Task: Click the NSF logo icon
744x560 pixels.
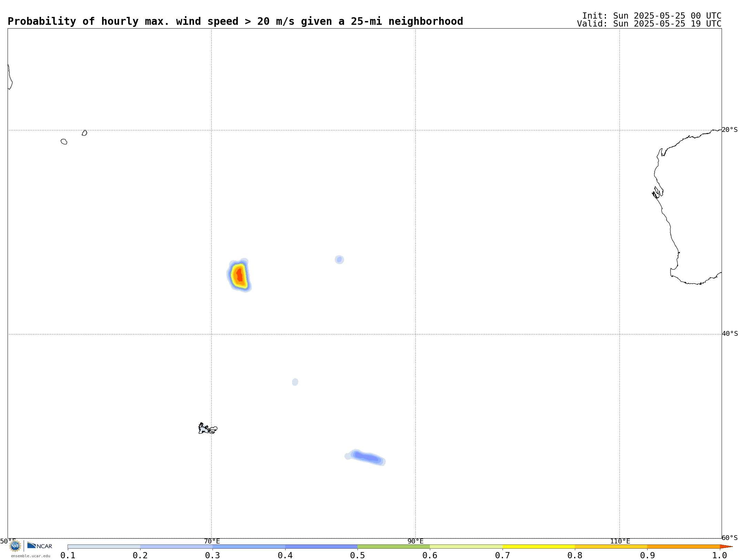Action: tap(15, 546)
